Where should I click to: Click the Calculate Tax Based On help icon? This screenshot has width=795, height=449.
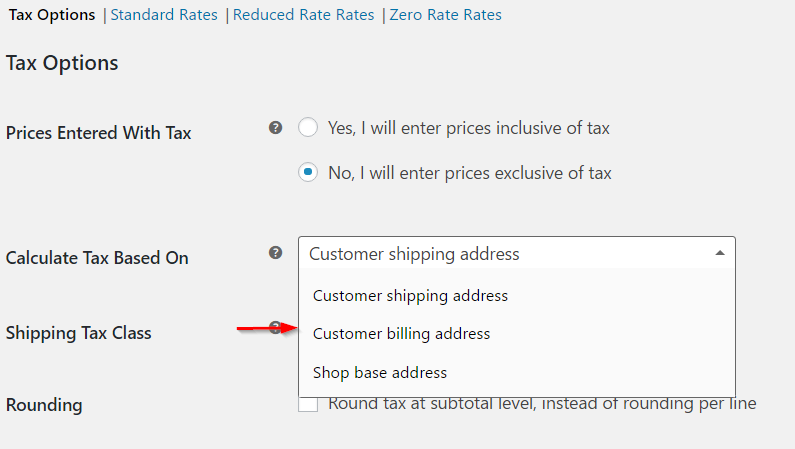coord(276,253)
